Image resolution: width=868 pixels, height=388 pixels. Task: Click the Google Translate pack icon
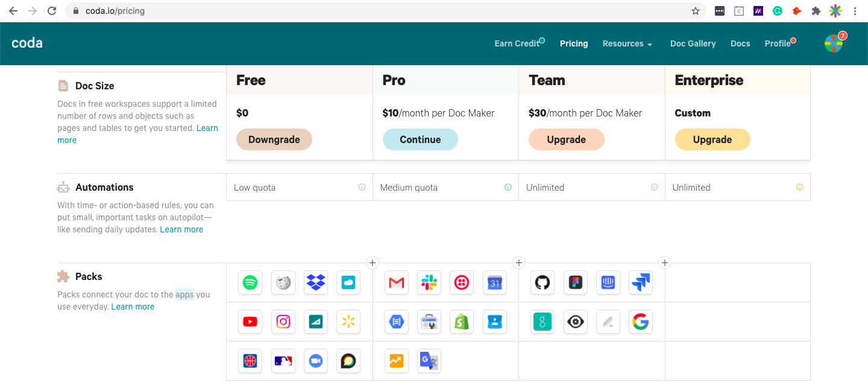[429, 361]
